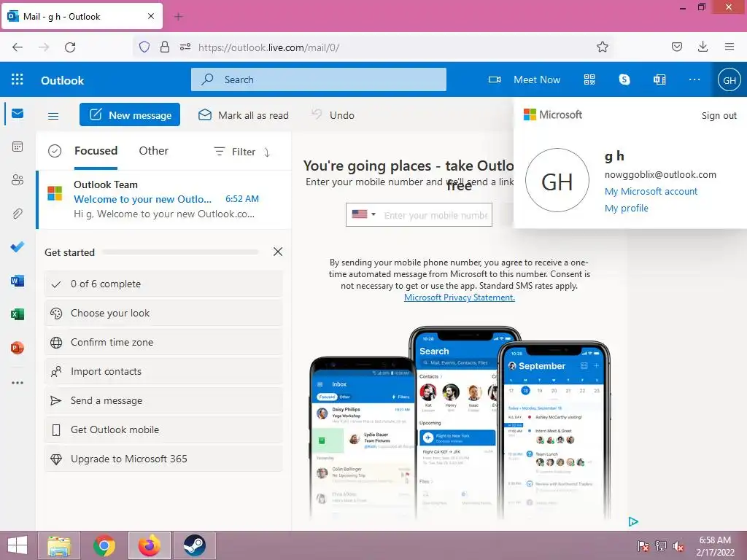Open Calendar in the left rail
The image size is (747, 560).
pos(18,147)
